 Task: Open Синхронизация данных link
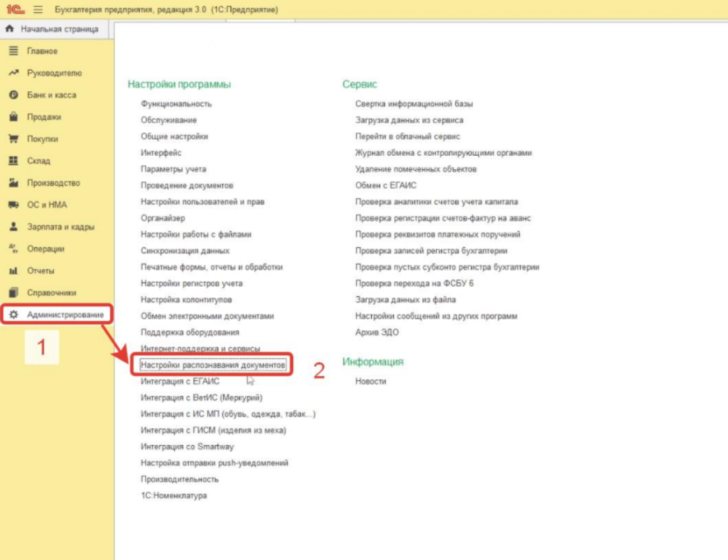(x=185, y=250)
